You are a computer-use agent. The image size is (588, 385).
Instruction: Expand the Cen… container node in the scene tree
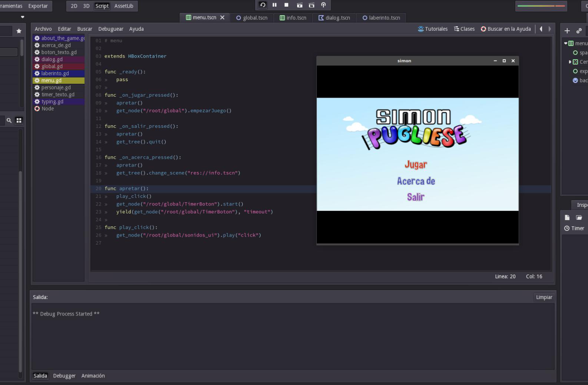click(570, 62)
